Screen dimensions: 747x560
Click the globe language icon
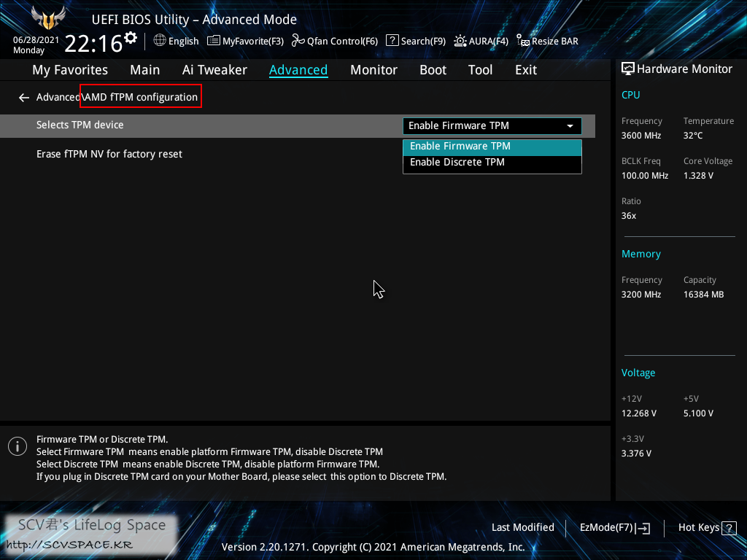click(160, 41)
